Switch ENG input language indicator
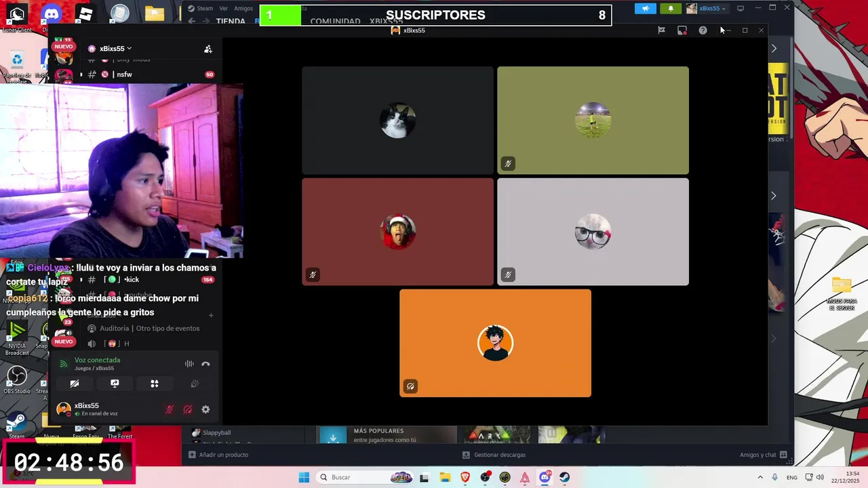This screenshot has width=868, height=488. (x=792, y=477)
